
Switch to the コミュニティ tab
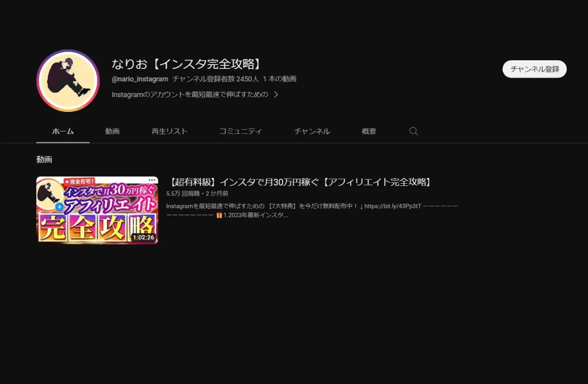(241, 131)
